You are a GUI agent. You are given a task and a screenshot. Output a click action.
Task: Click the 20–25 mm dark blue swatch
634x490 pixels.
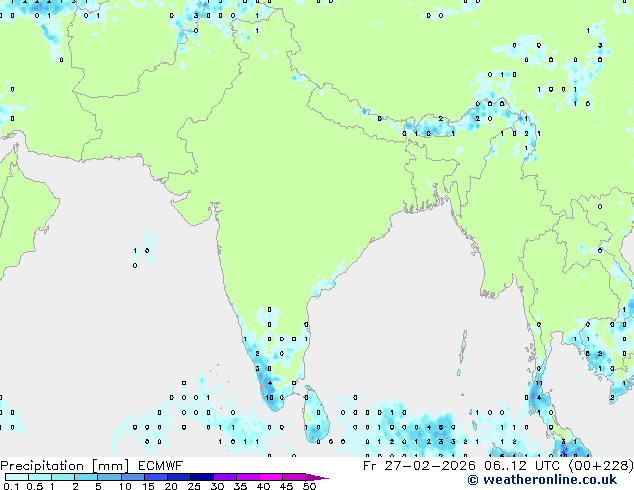[x=178, y=477]
